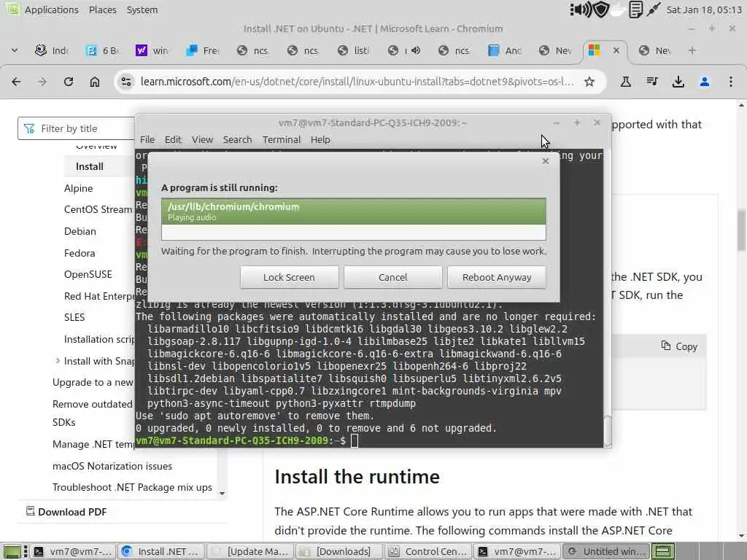This screenshot has width=747, height=560.
Task: Open CentOS Stream install page
Action: (x=98, y=209)
